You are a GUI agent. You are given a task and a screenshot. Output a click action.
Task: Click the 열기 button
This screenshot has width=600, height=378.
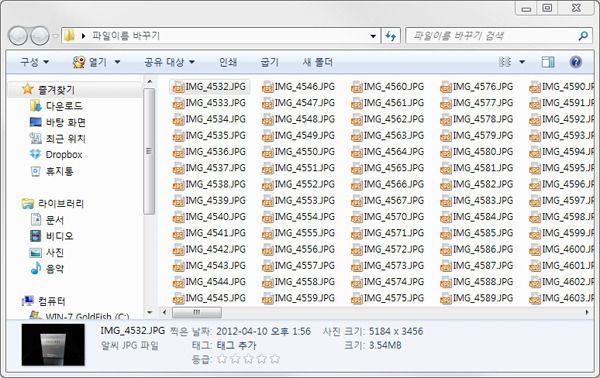(90, 62)
